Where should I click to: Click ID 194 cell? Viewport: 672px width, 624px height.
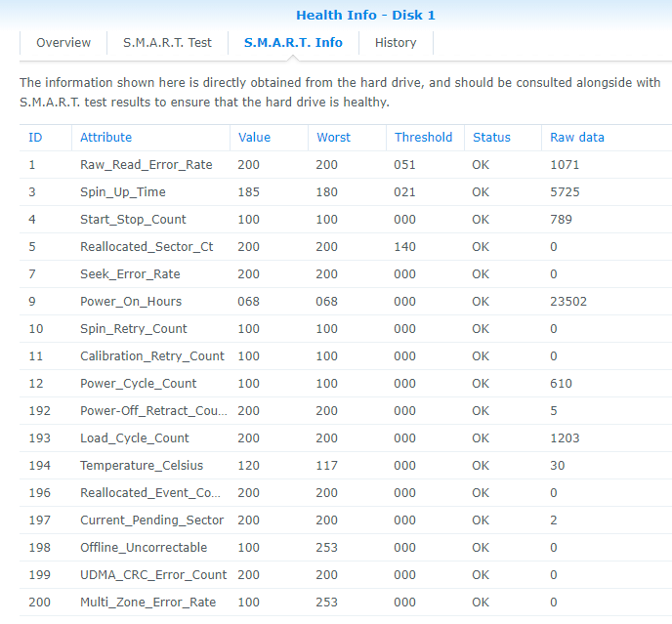(x=39, y=466)
